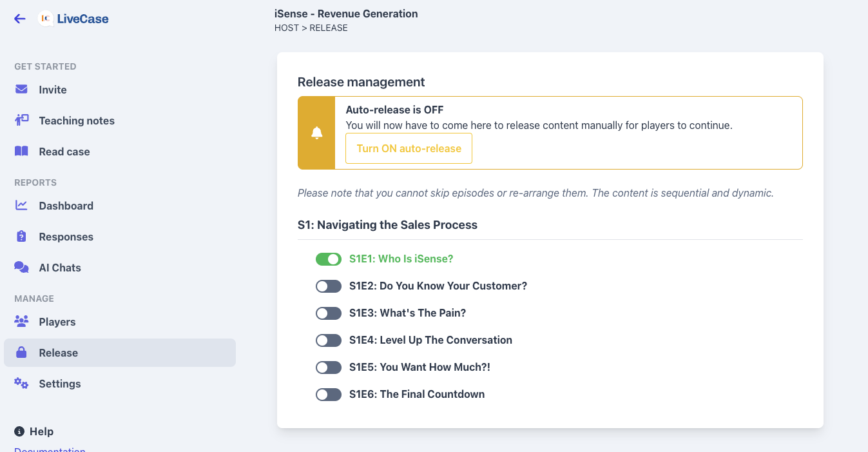Click the Invite envelope icon
This screenshot has height=452, width=868.
coord(21,89)
